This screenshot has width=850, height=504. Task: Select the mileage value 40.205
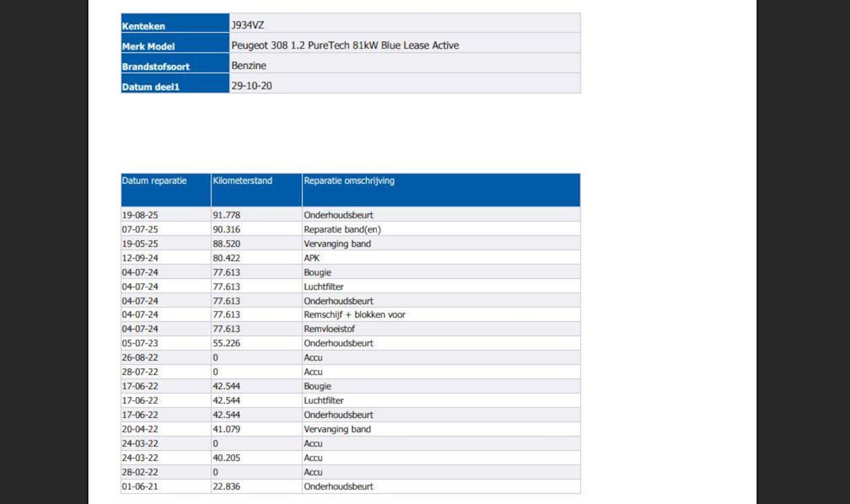tap(226, 458)
